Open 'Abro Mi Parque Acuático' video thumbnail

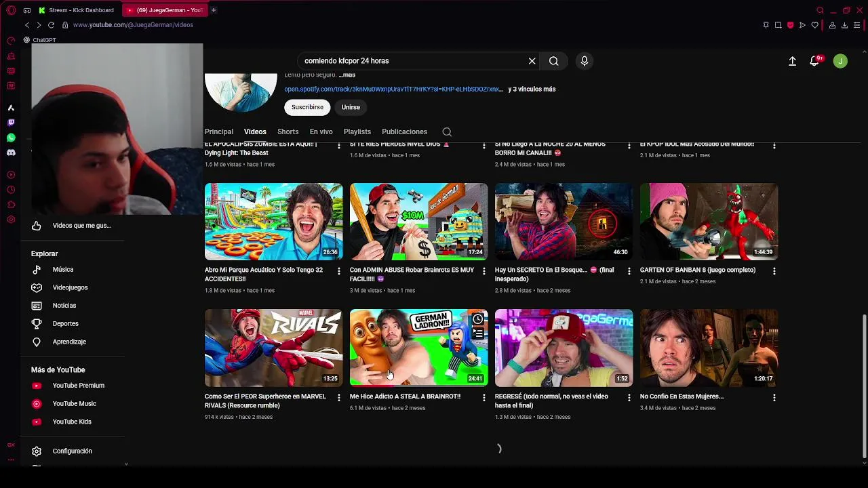pos(274,222)
